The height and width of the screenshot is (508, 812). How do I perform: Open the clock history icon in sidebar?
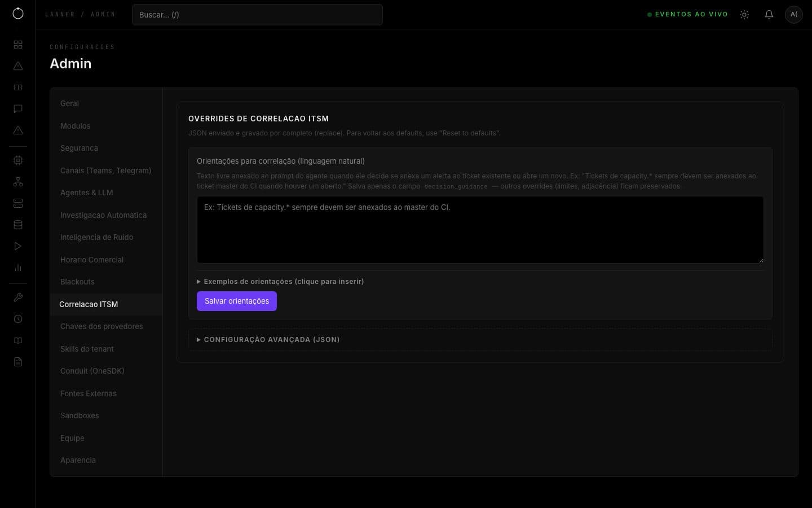coord(18,319)
